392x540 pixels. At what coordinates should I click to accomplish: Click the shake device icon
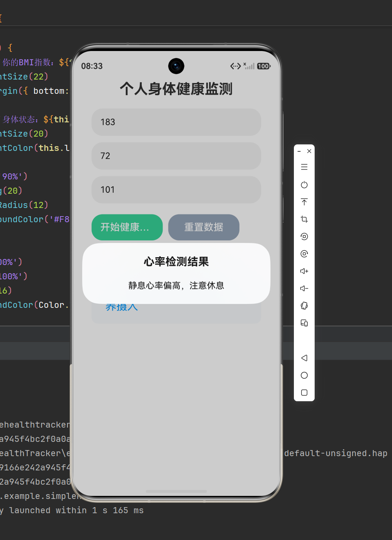click(304, 306)
